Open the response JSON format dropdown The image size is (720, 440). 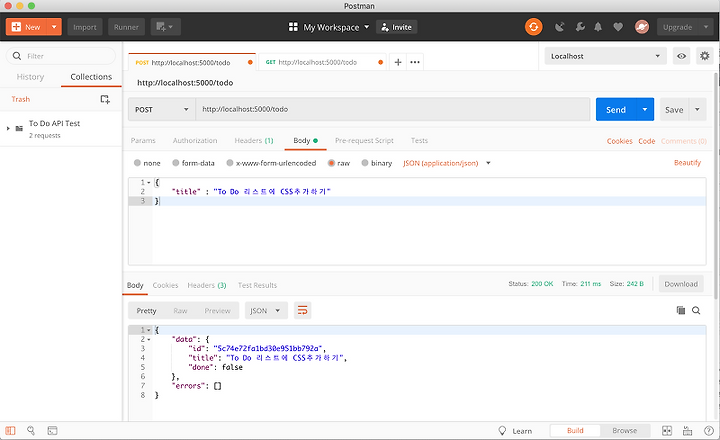[266, 310]
